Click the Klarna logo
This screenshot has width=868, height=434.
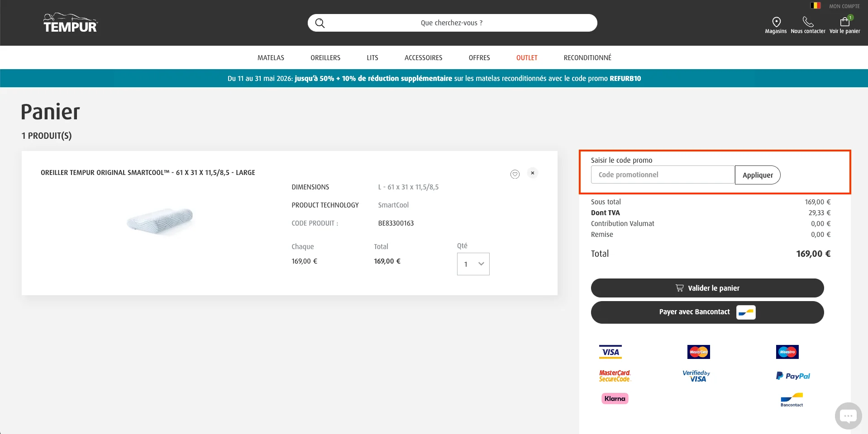click(615, 398)
